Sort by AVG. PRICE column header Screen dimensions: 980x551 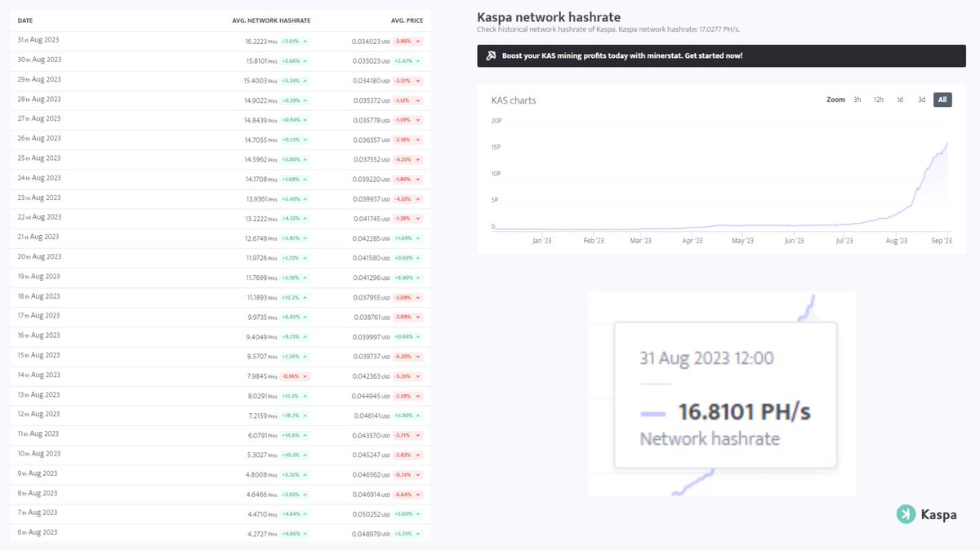click(408, 20)
